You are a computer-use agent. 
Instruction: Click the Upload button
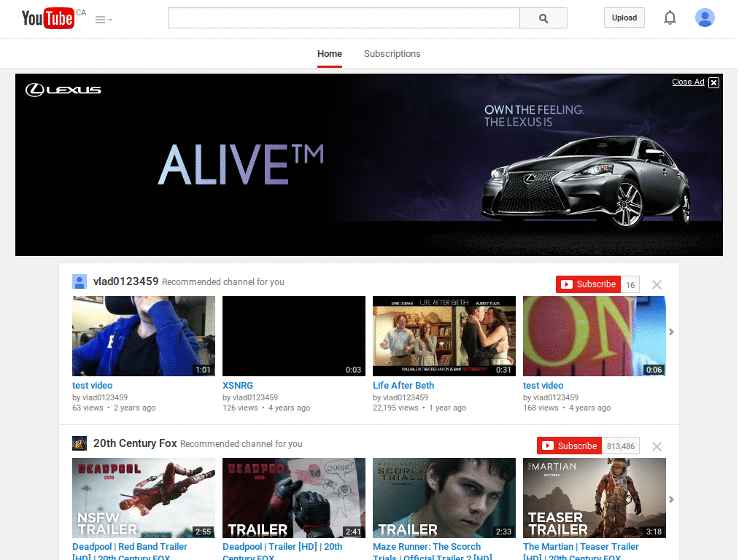coord(624,17)
